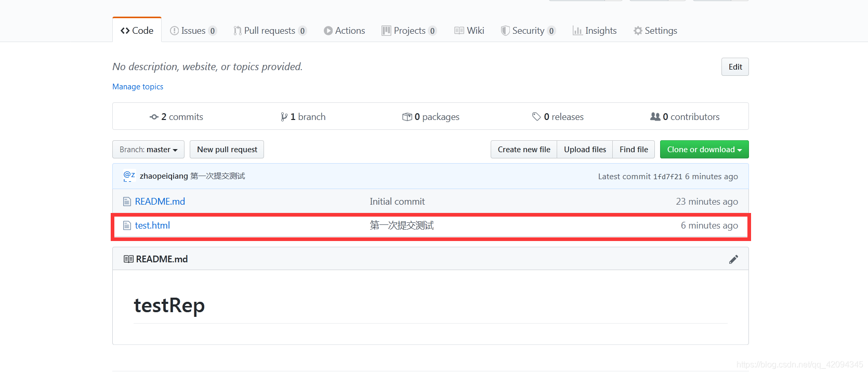The width and height of the screenshot is (868, 374).
Task: Click the Security counter badge
Action: pyautogui.click(x=551, y=31)
